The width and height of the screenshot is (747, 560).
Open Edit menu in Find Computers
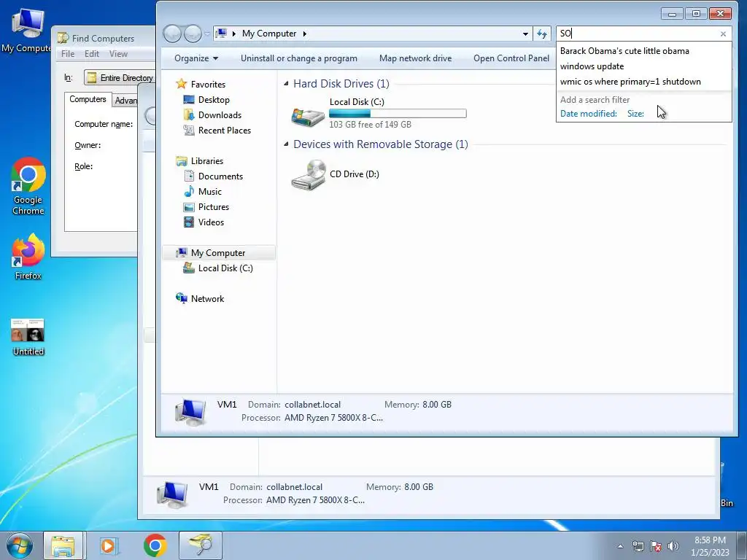(91, 54)
